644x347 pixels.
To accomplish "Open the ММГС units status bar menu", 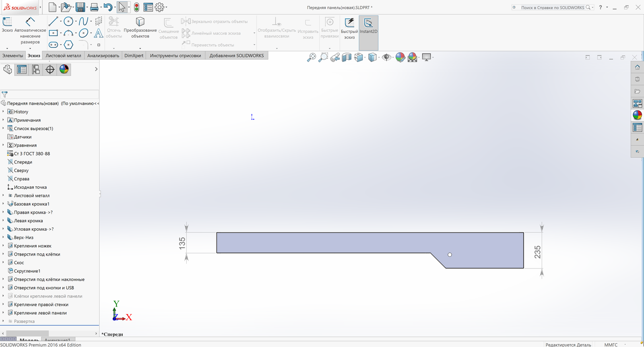I will [611, 345].
